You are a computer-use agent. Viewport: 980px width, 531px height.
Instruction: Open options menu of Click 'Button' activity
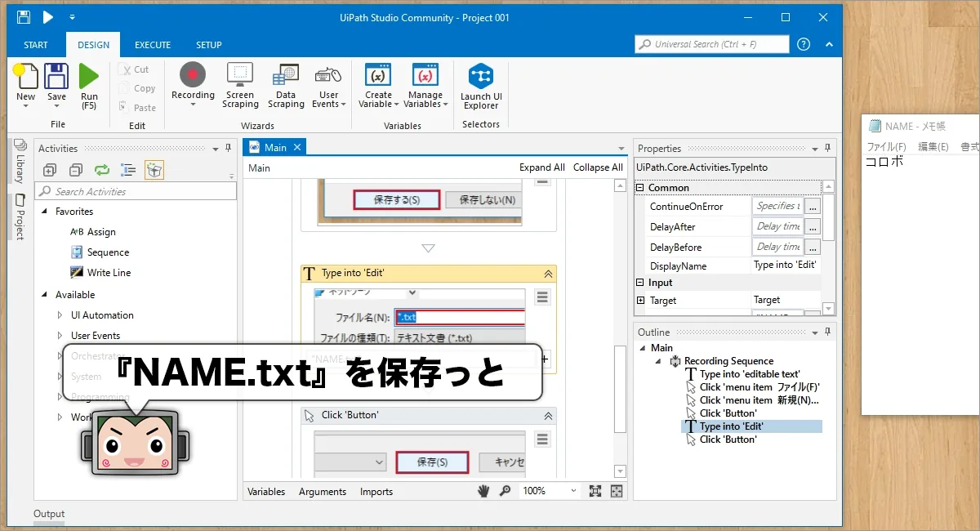542,440
